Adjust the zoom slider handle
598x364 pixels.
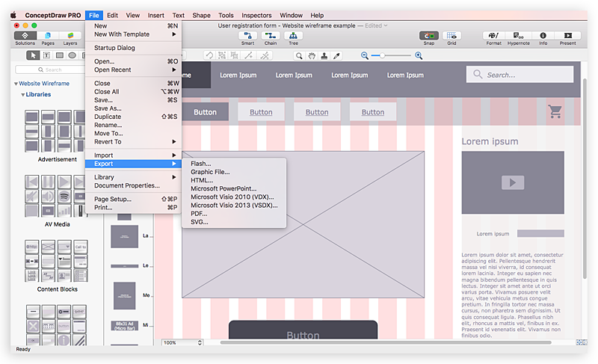tap(382, 55)
